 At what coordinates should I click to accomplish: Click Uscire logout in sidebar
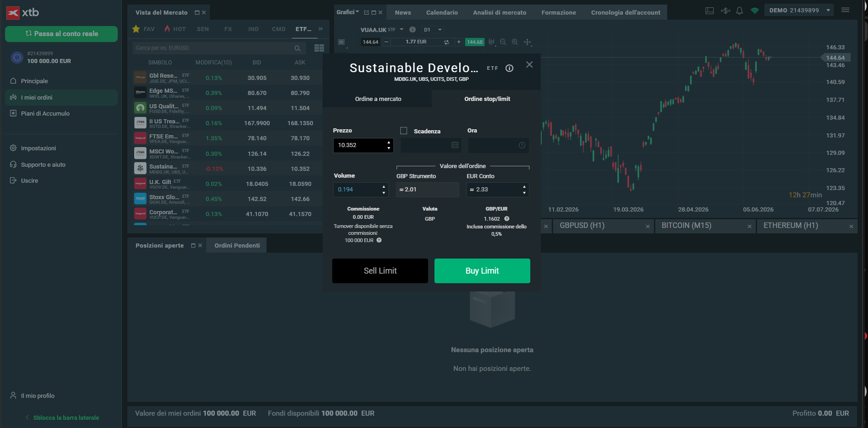(25, 180)
